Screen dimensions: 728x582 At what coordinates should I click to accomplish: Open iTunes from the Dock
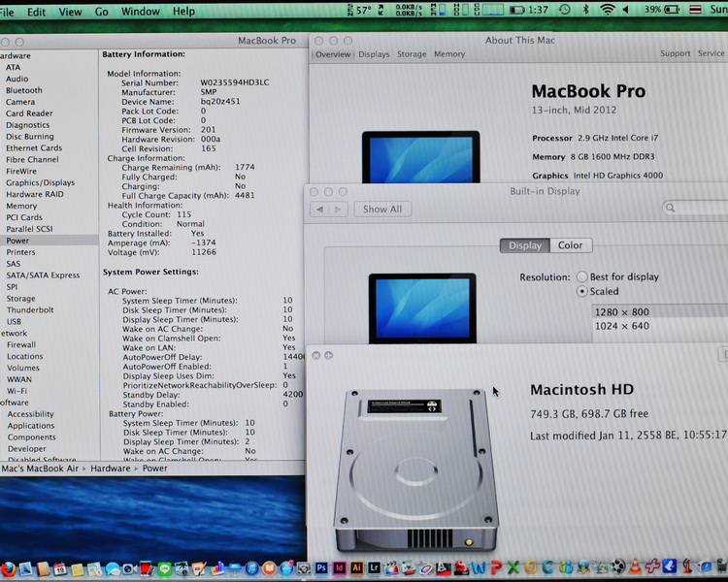coord(251,568)
